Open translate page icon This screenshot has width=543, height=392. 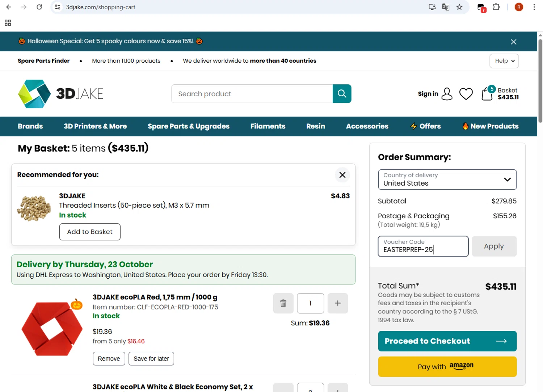(446, 7)
